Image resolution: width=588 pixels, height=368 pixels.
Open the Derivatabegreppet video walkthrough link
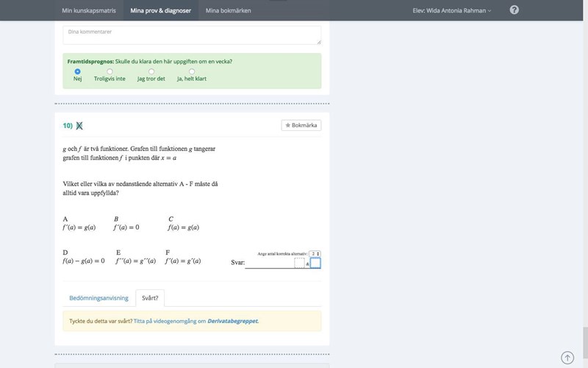coord(232,321)
